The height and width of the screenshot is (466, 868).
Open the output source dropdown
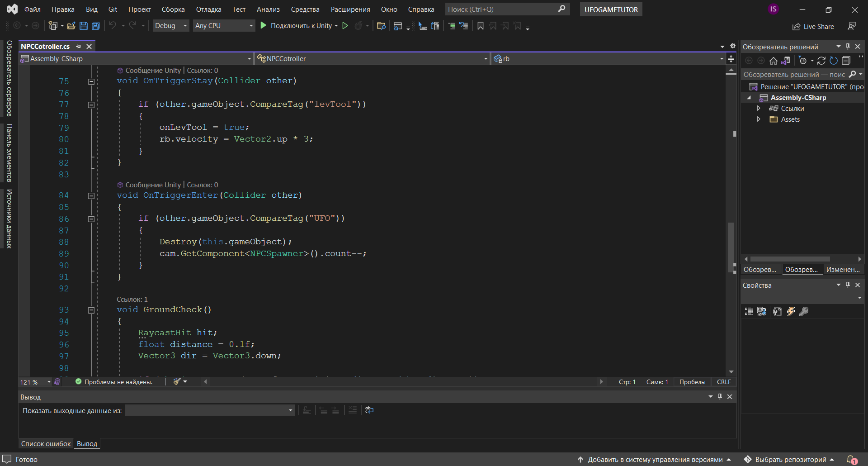210,410
